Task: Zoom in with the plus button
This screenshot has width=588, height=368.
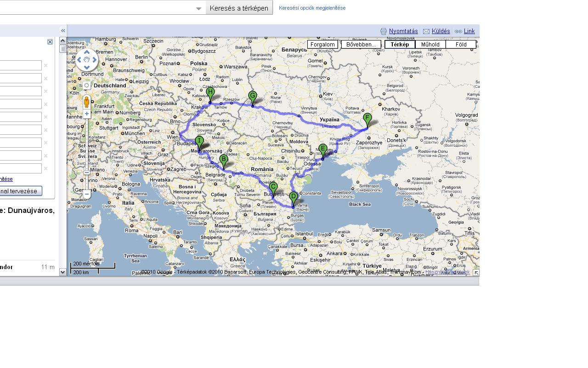Action: 86,114
